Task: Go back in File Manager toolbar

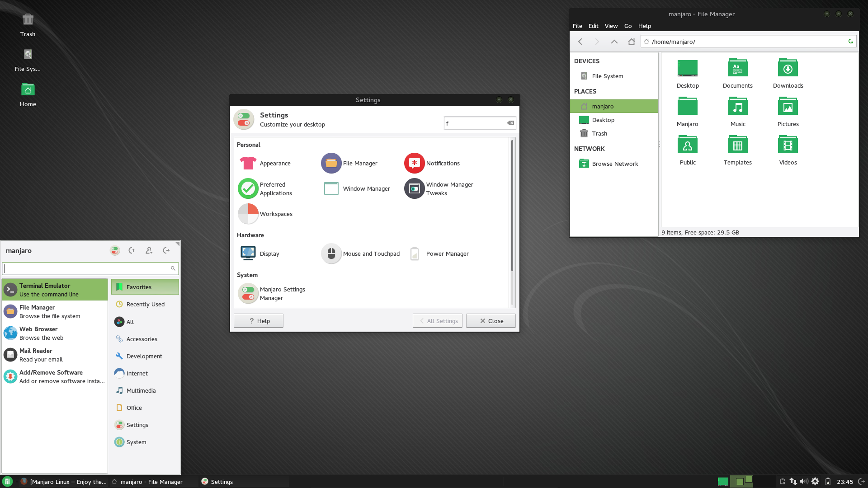Action: coord(580,42)
